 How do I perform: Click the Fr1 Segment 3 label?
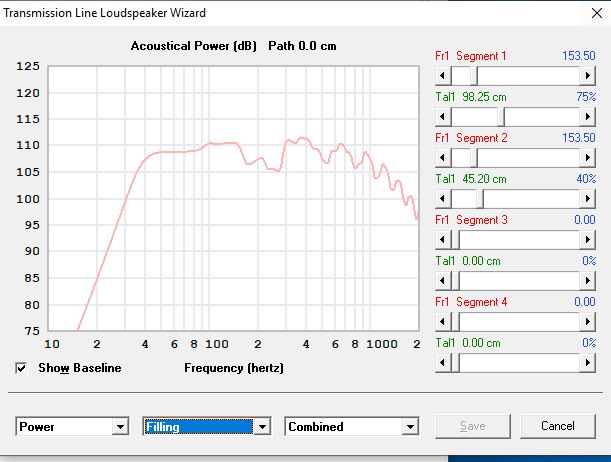point(471,220)
